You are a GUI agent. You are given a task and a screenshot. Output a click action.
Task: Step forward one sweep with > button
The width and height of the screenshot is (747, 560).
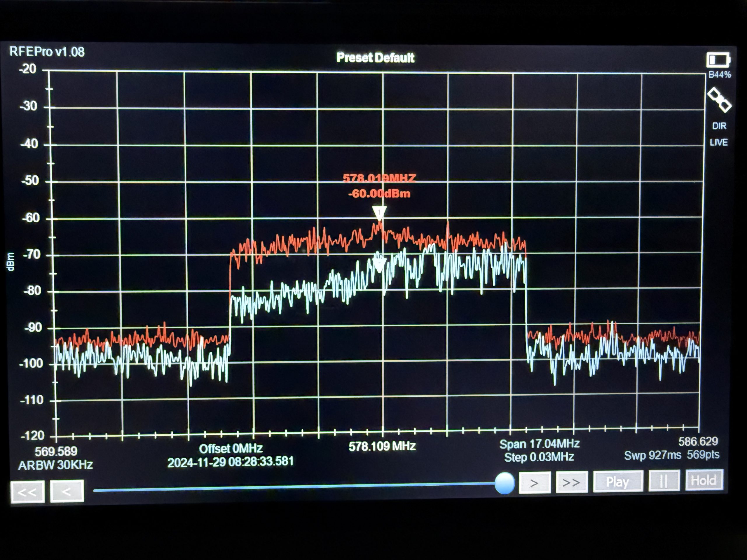tap(535, 483)
